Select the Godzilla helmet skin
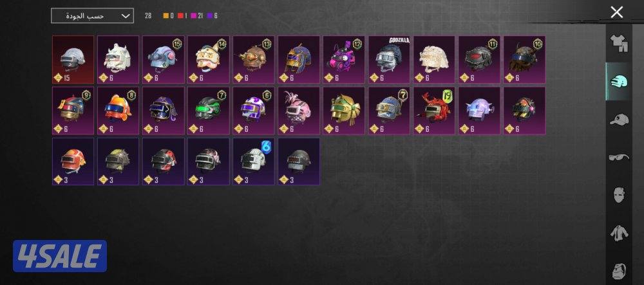 (389, 59)
